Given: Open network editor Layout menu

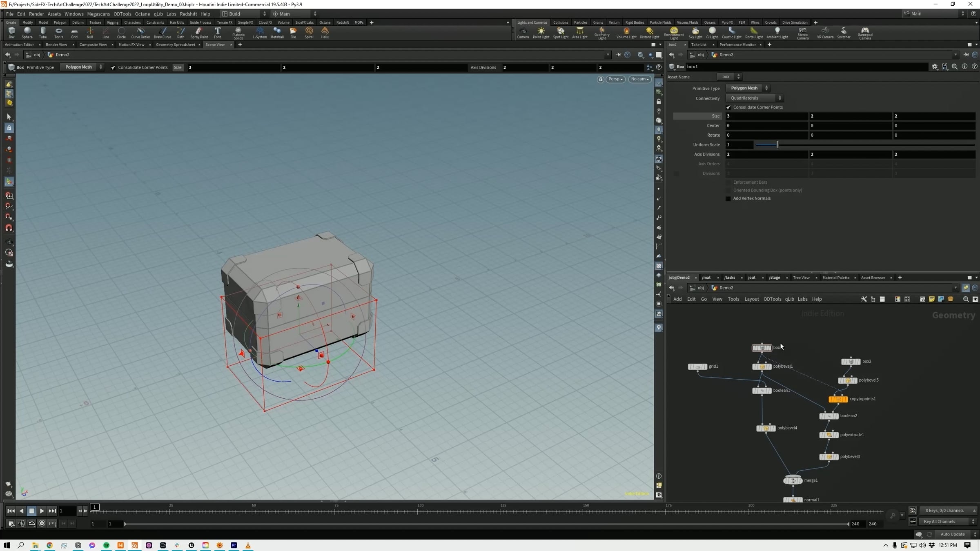Looking at the screenshot, I should pos(751,299).
